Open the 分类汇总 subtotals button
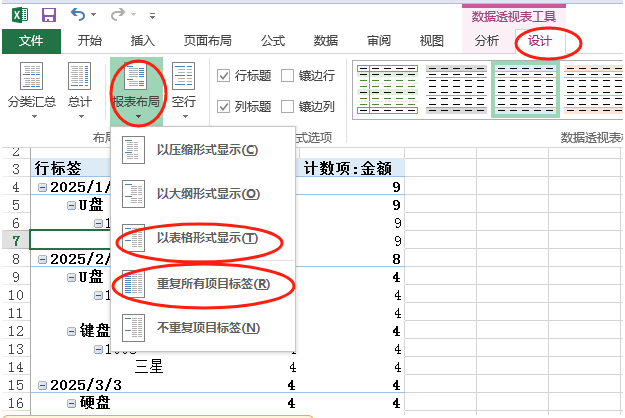This screenshot has height=418, width=625. (32, 87)
